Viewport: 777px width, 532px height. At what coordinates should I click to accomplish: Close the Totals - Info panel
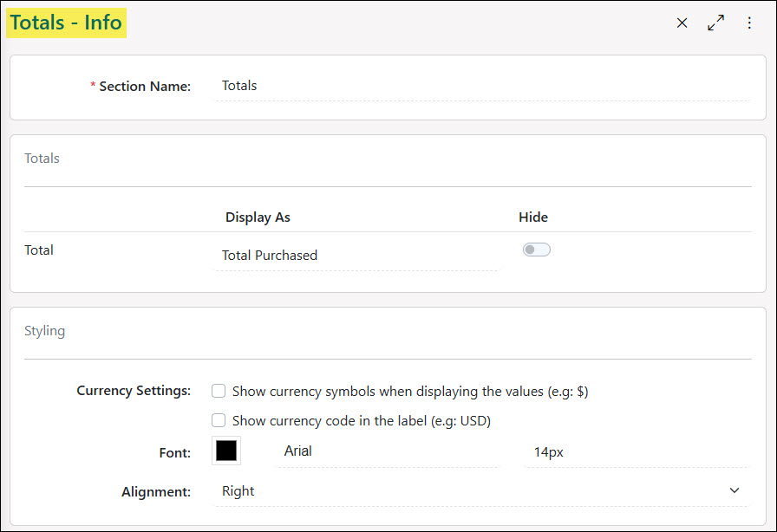tap(682, 23)
